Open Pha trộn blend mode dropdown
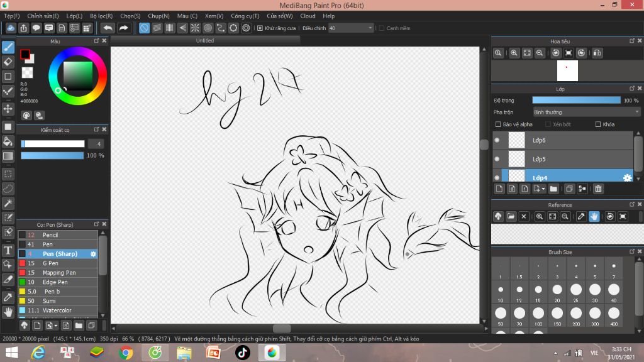The height and width of the screenshot is (362, 644). tap(587, 112)
